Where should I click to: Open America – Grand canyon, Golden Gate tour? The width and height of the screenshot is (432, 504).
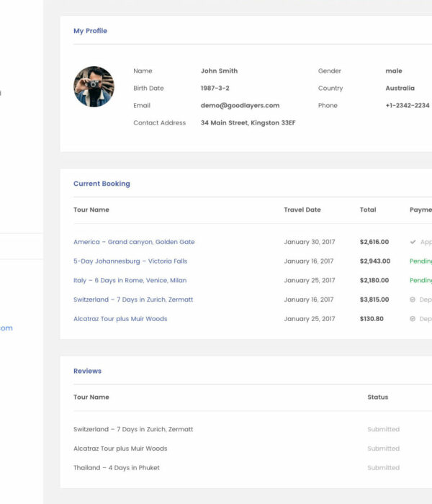click(134, 242)
